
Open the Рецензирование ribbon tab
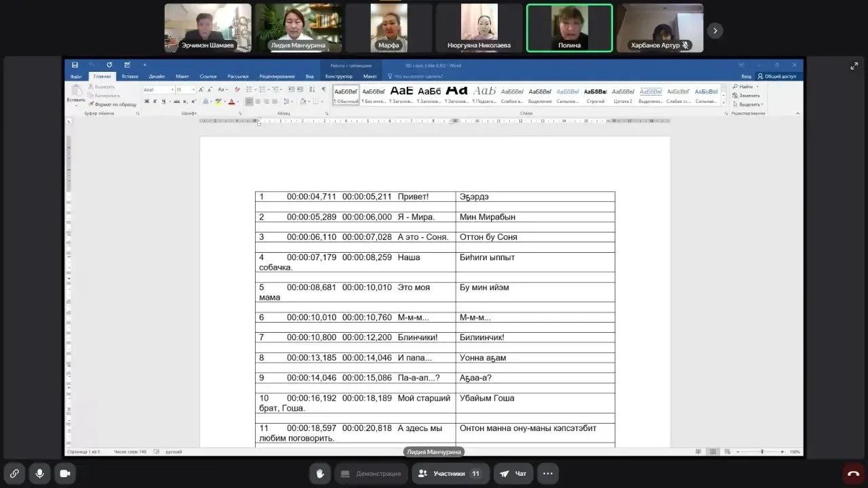(x=277, y=77)
